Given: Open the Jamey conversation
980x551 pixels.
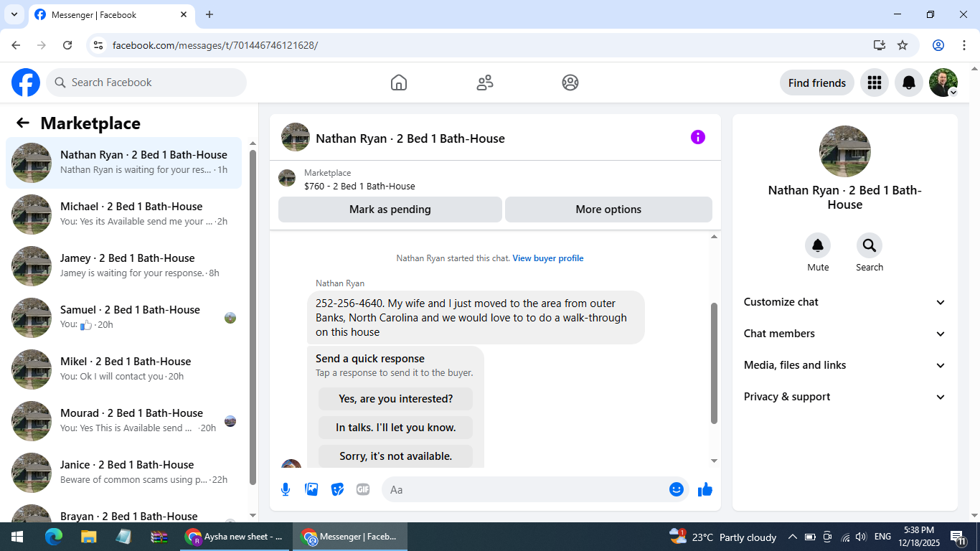Looking at the screenshot, I should click(123, 266).
